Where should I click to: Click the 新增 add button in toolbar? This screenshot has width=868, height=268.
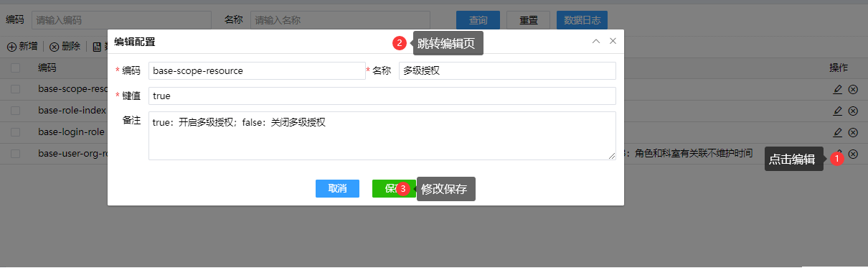pyautogui.click(x=22, y=47)
